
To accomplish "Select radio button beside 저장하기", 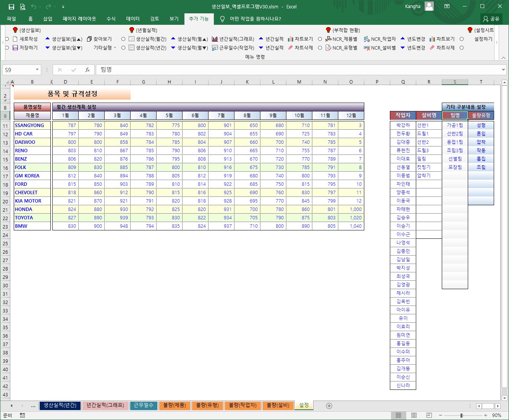I will (x=7, y=48).
